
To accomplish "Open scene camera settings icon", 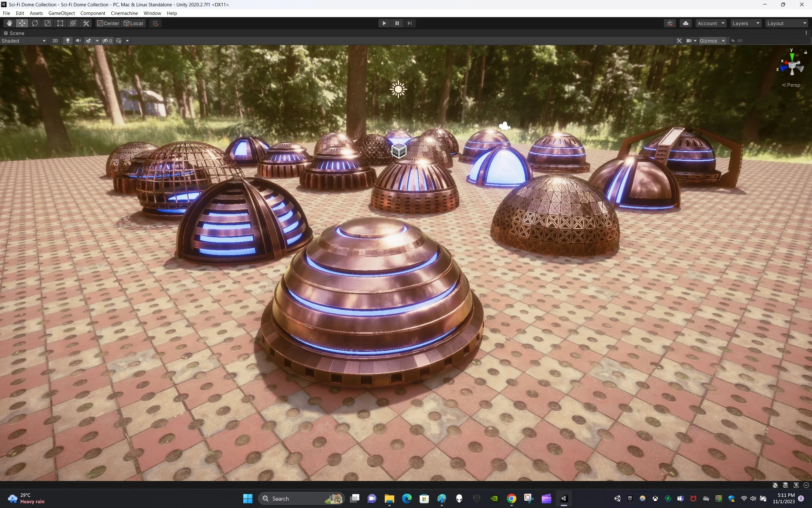I will pos(689,41).
